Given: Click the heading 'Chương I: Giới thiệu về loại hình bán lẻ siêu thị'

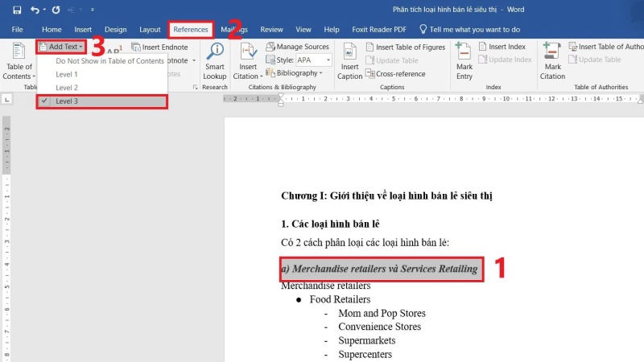Looking at the screenshot, I should click(386, 195).
